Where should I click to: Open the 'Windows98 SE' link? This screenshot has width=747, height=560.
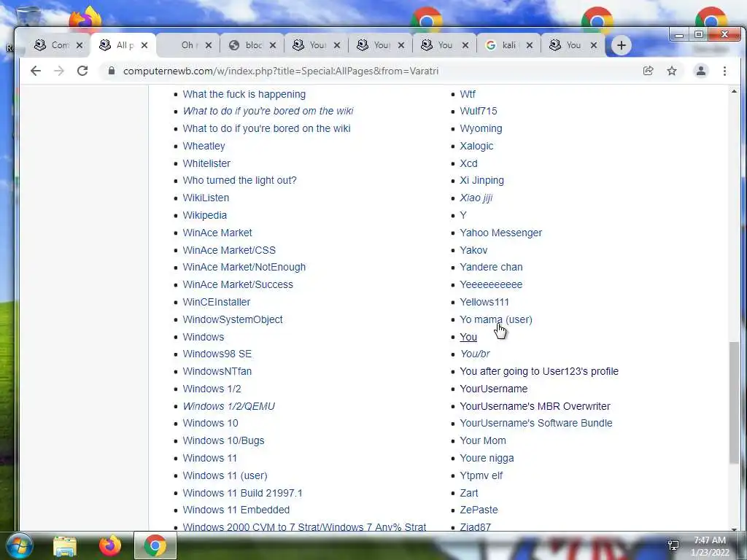tap(217, 354)
